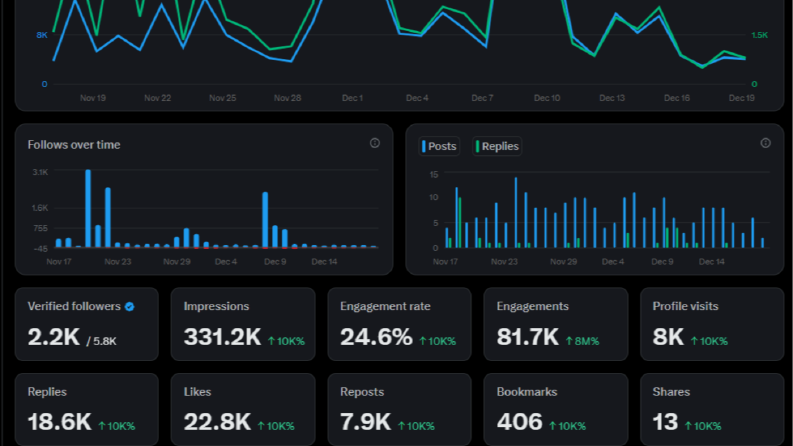The image size is (793, 446).
Task: Open info icon on Follows over time card
Action: click(375, 143)
